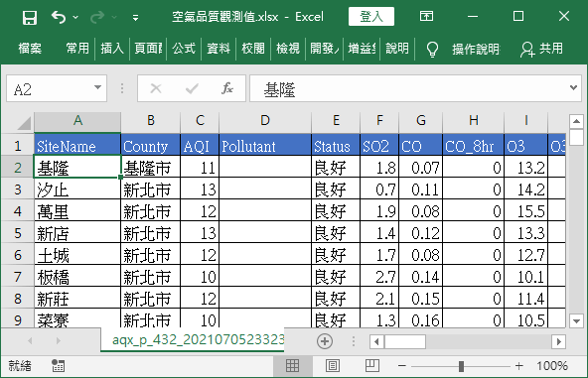Image resolution: width=588 pixels, height=378 pixels.
Task: Click CO value 0.15 cell
Action: point(420,299)
